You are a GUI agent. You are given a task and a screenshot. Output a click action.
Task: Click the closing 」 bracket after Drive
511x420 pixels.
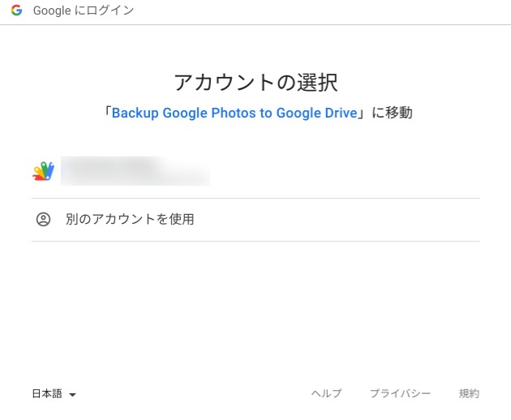[x=363, y=113]
